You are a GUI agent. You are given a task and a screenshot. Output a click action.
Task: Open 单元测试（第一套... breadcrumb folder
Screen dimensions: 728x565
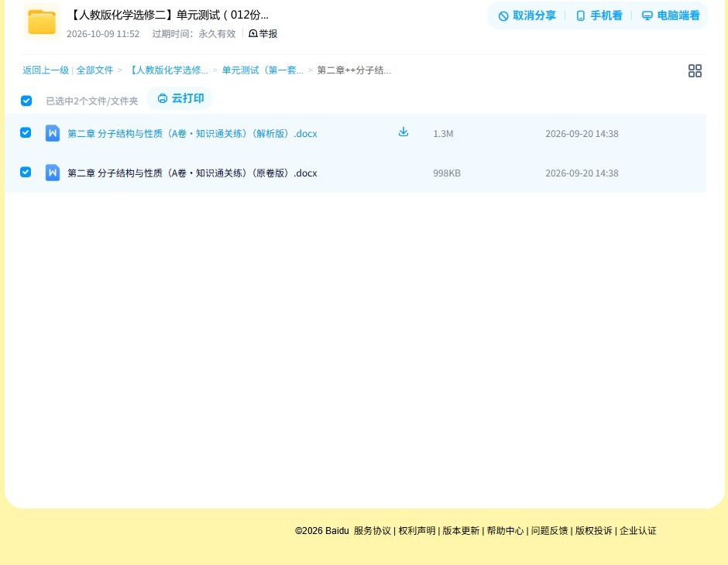263,70
